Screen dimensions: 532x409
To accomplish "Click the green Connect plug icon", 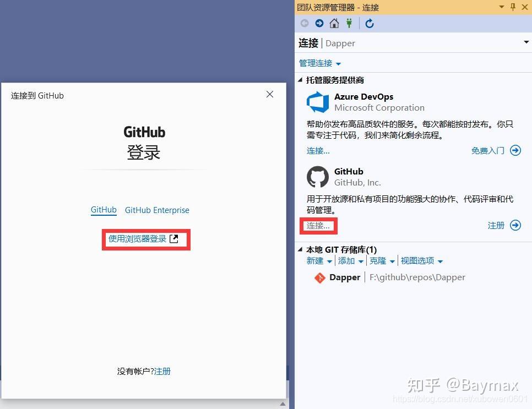I will (x=350, y=24).
